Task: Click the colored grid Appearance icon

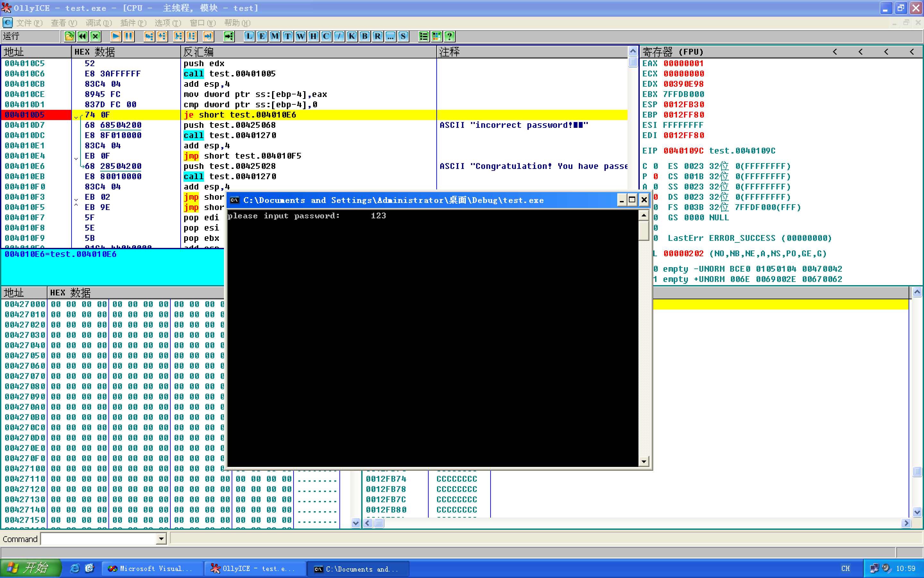Action: [436, 36]
